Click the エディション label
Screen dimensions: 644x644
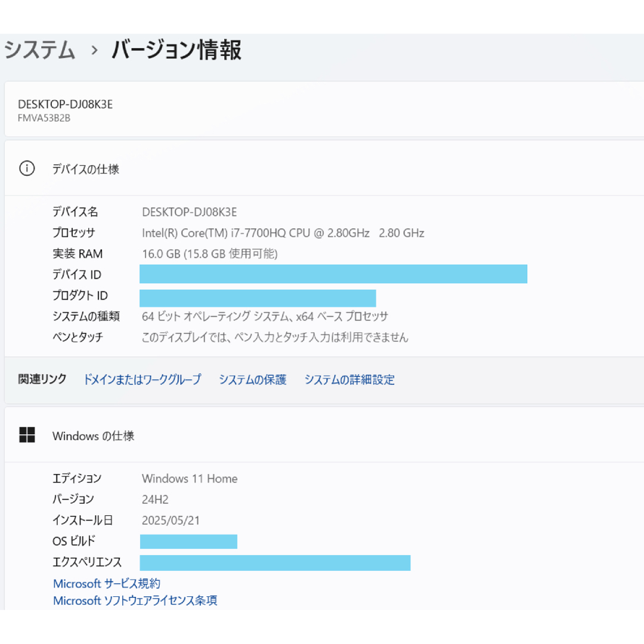point(77,478)
